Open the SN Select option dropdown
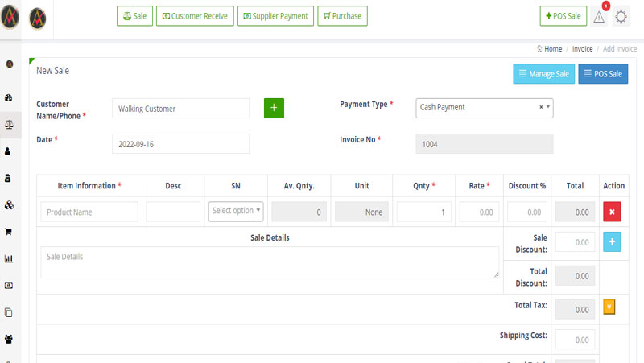This screenshot has width=644, height=363. (x=236, y=211)
